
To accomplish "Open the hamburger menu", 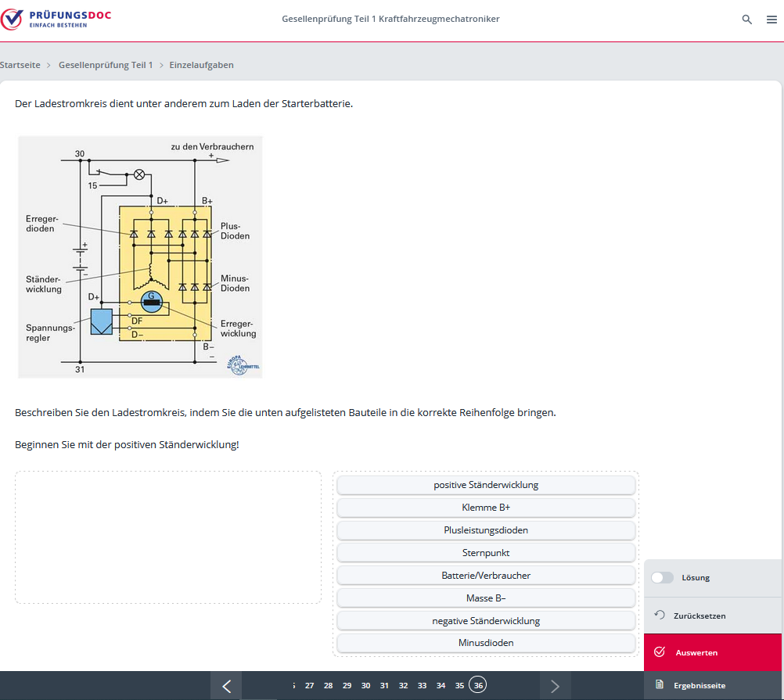I will point(771,20).
